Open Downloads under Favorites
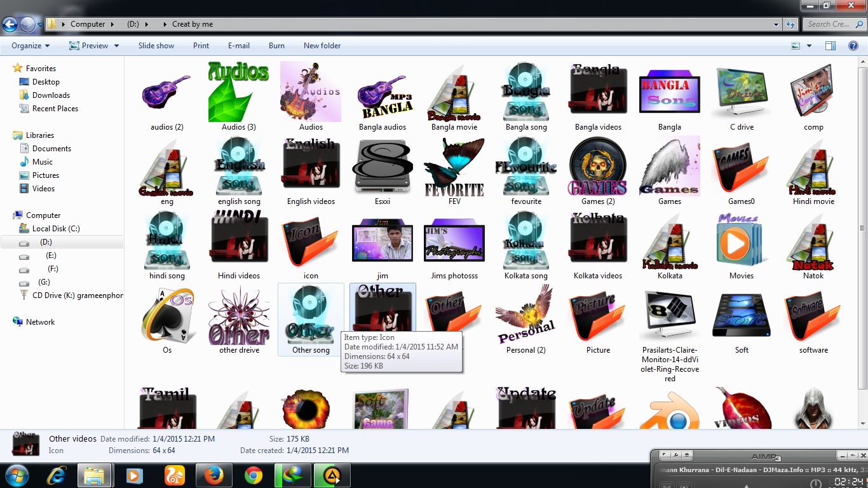This screenshot has width=868, height=488. click(51, 95)
